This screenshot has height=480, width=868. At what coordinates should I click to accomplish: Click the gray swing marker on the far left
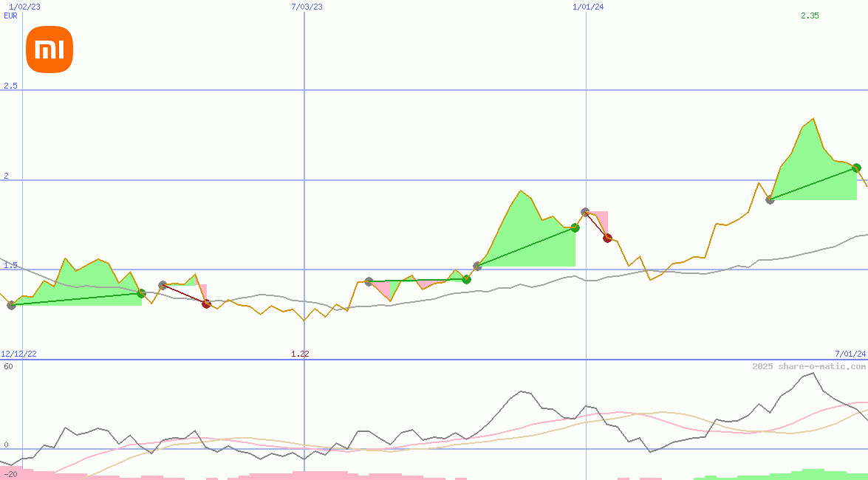pyautogui.click(x=12, y=306)
